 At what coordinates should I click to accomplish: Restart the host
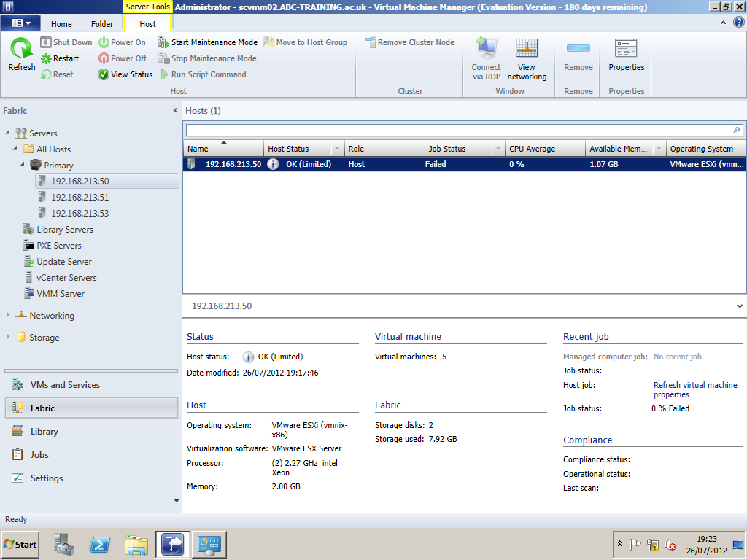tap(60, 58)
